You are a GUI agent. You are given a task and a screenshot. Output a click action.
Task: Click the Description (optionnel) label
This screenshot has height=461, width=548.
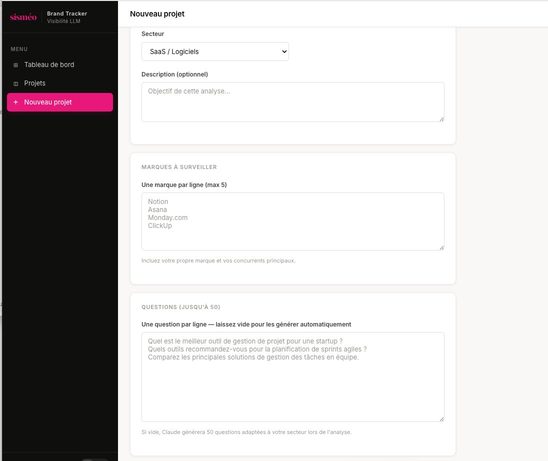[x=175, y=74]
